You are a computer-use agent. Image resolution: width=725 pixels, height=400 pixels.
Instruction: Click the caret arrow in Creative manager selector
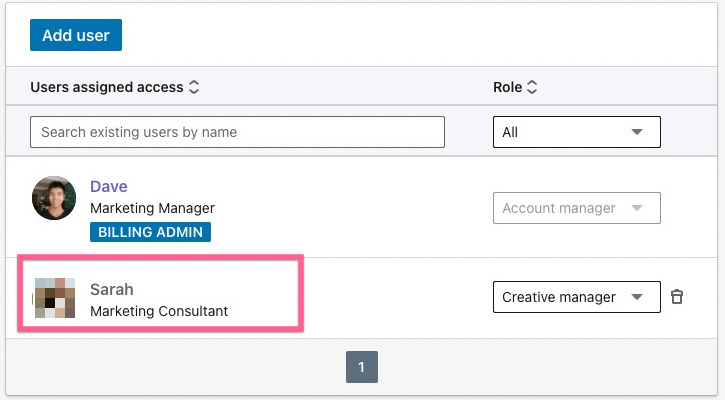coord(637,297)
